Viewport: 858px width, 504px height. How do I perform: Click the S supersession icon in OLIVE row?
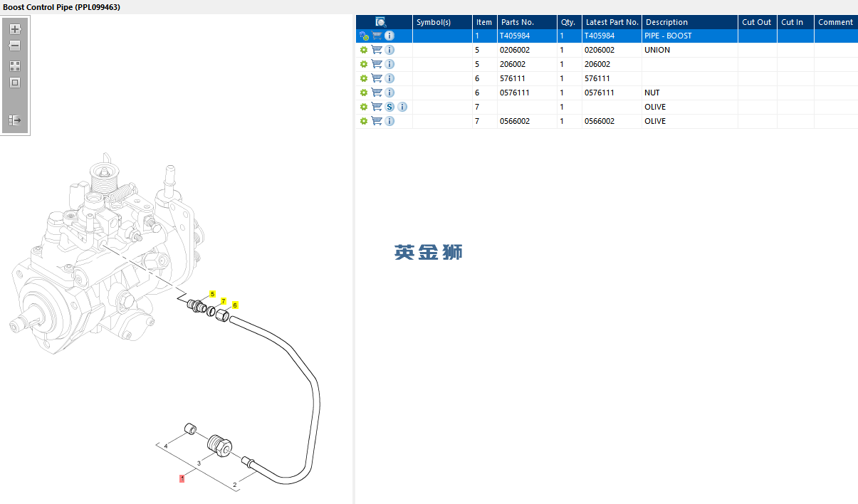pyautogui.click(x=389, y=107)
